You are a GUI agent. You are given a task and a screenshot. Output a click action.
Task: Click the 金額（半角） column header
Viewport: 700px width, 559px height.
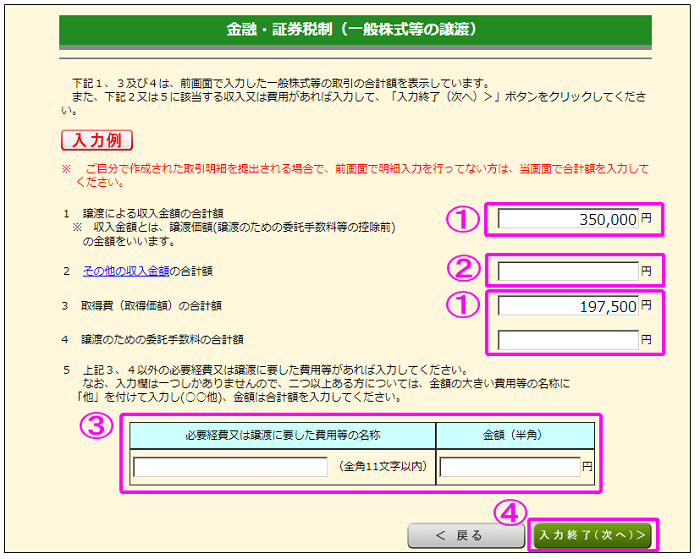pos(515,435)
